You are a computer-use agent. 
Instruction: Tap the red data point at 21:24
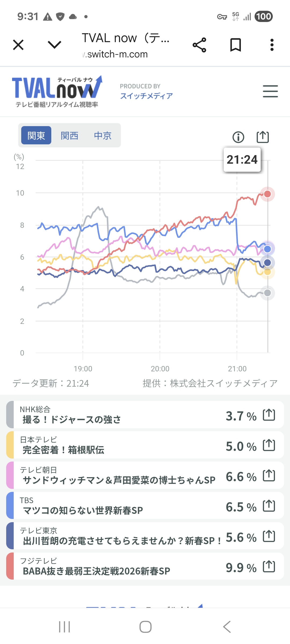click(x=267, y=194)
